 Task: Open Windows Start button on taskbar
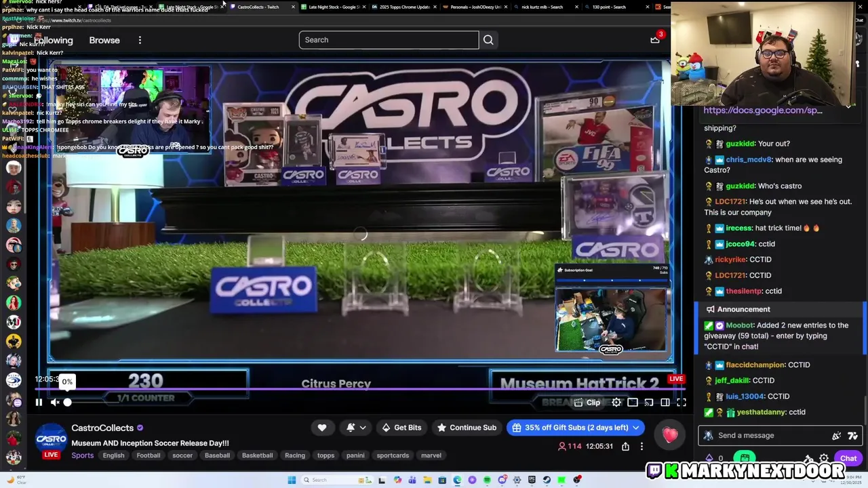coord(292,480)
